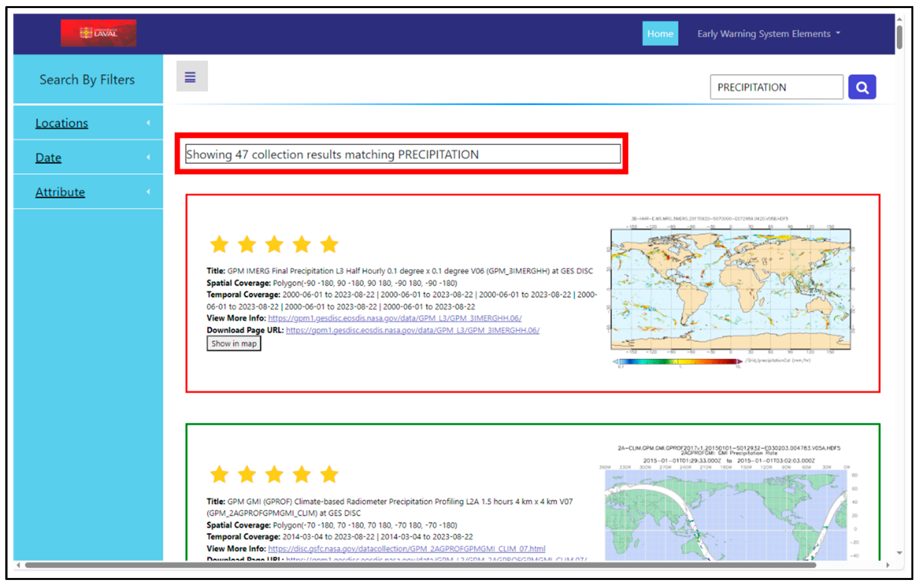Click the scroll-down arrow of vertical scrollbar
The width and height of the screenshot is (920, 588).
tap(899, 553)
